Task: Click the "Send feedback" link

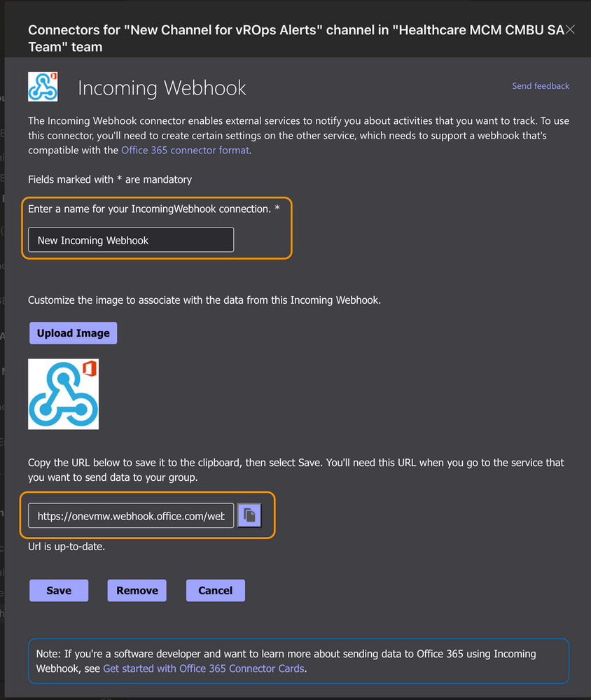Action: coord(541,85)
